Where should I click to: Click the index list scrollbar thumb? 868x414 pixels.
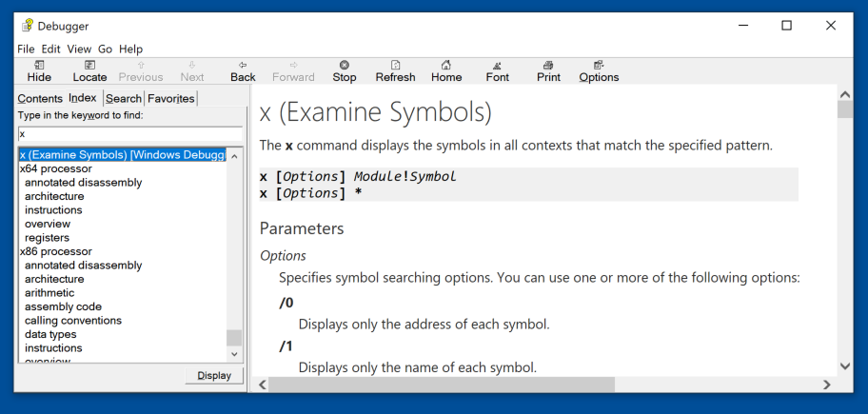234,338
